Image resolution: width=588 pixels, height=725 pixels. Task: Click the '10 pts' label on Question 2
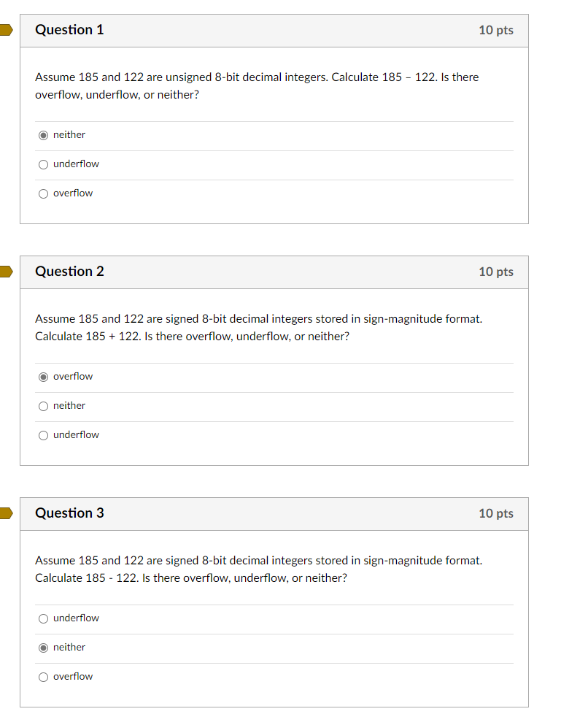tap(496, 272)
